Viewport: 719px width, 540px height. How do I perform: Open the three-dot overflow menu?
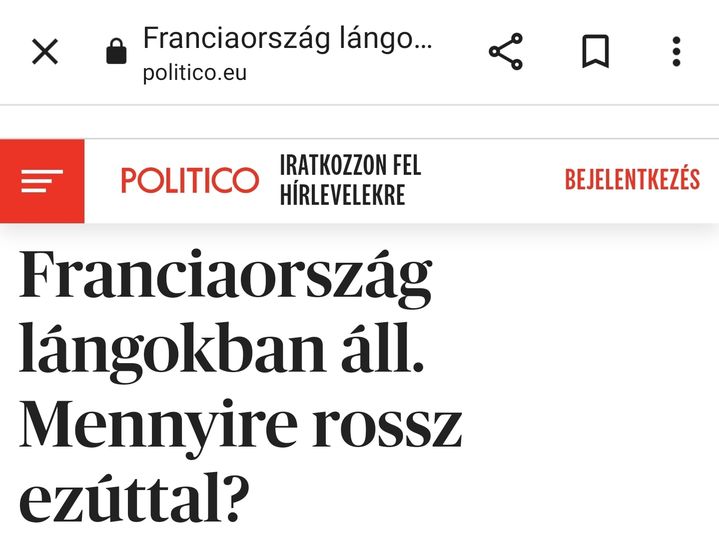[x=677, y=52]
